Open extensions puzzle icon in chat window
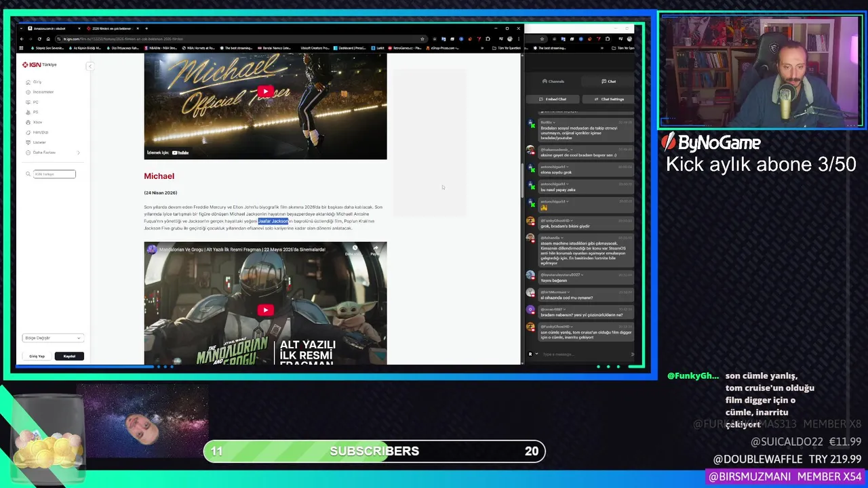This screenshot has width=868, height=488. tap(606, 39)
